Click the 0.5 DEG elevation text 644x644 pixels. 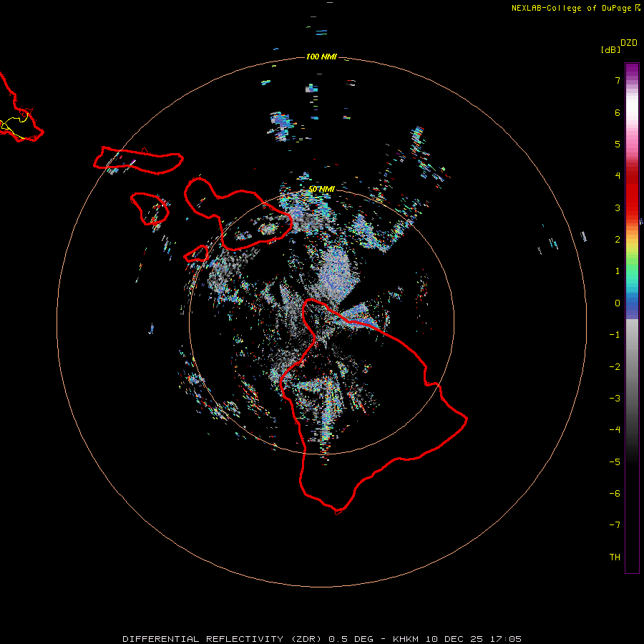pos(351,639)
